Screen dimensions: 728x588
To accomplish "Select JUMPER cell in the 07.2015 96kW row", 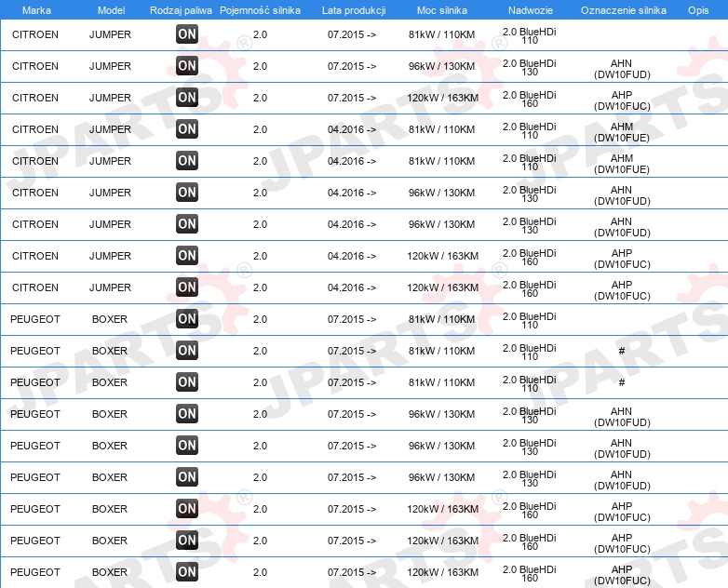I will [110, 66].
